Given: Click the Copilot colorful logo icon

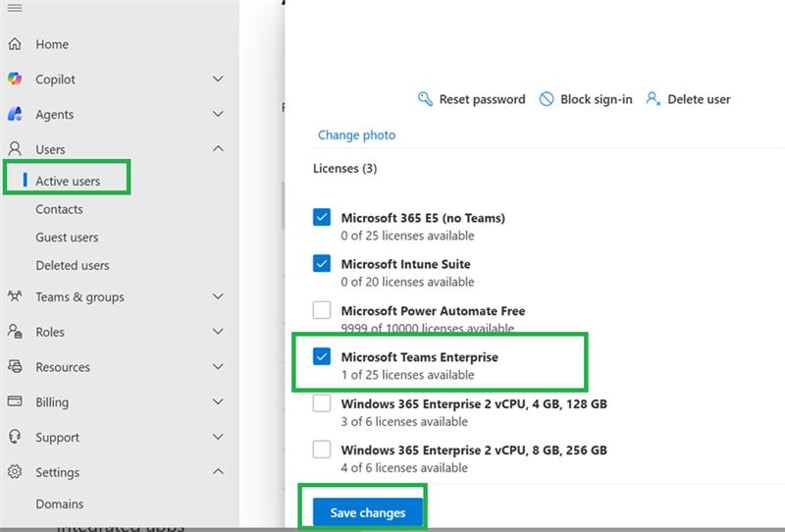Looking at the screenshot, I should [15, 79].
